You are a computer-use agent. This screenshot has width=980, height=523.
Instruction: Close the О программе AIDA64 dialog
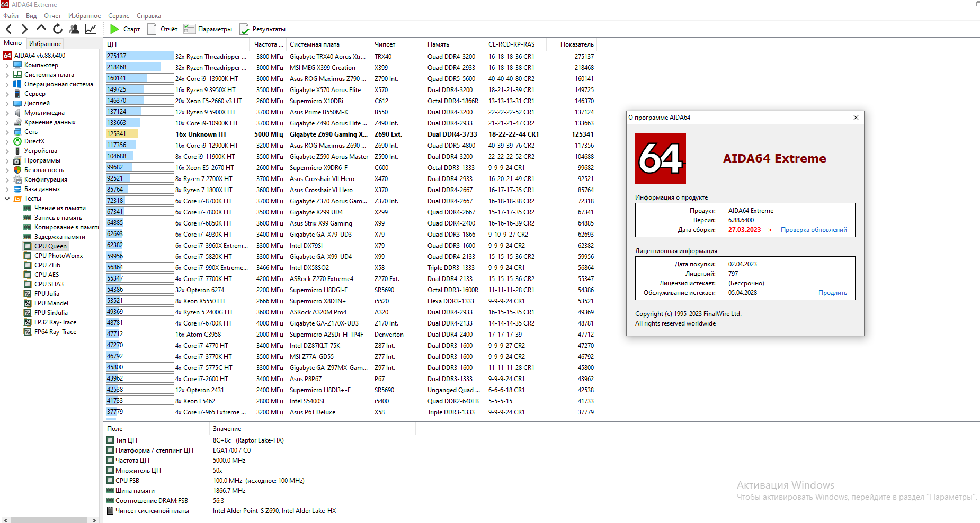[x=856, y=118]
